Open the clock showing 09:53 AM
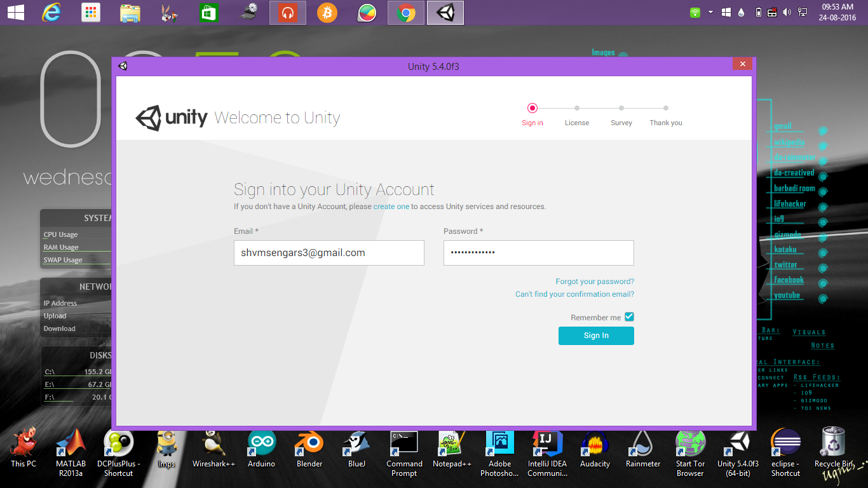 tap(837, 12)
